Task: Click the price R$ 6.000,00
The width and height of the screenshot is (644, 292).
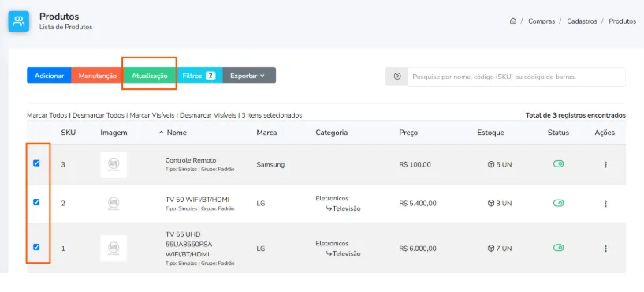Action: tap(418, 249)
